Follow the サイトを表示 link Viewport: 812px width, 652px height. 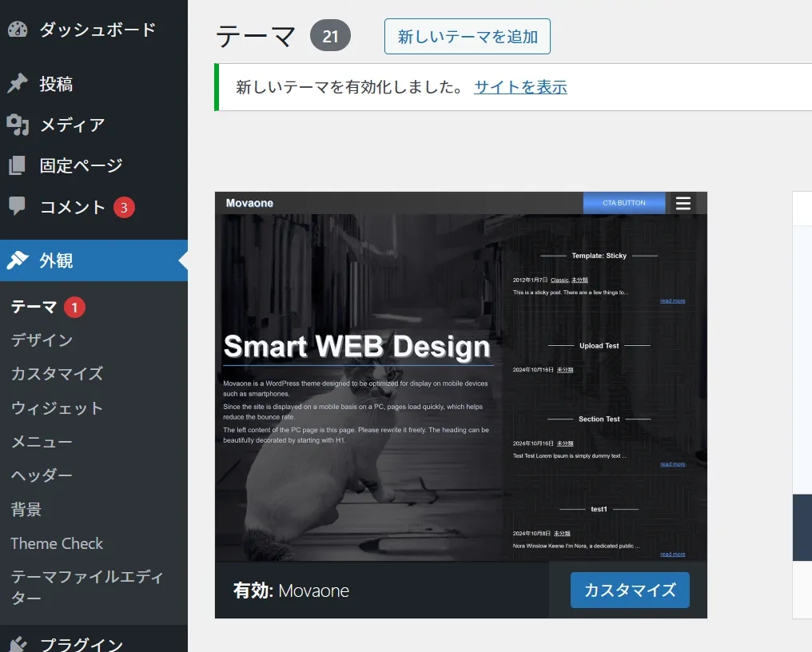click(x=520, y=87)
